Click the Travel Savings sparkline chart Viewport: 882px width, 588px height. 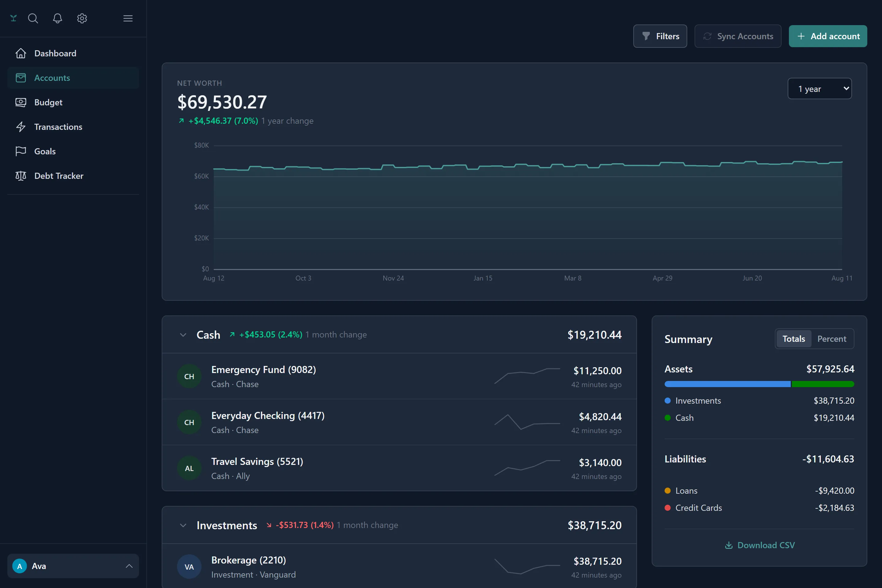(527, 468)
